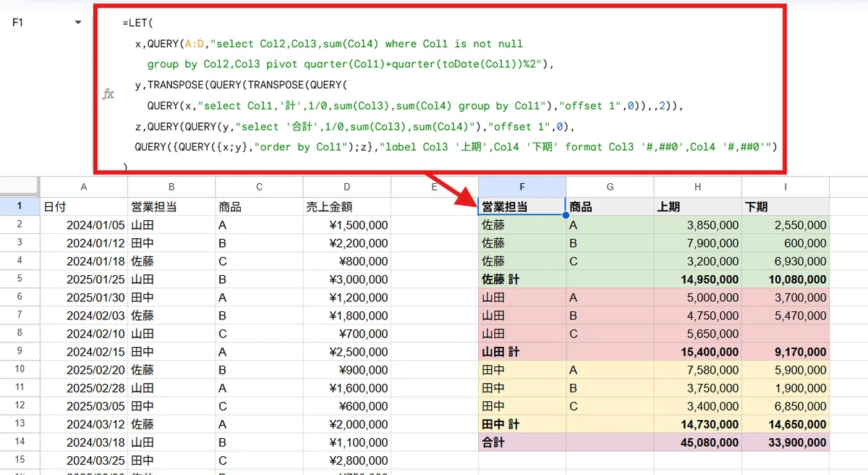Select column C header
Screen dimensions: 868x475
coord(259,187)
